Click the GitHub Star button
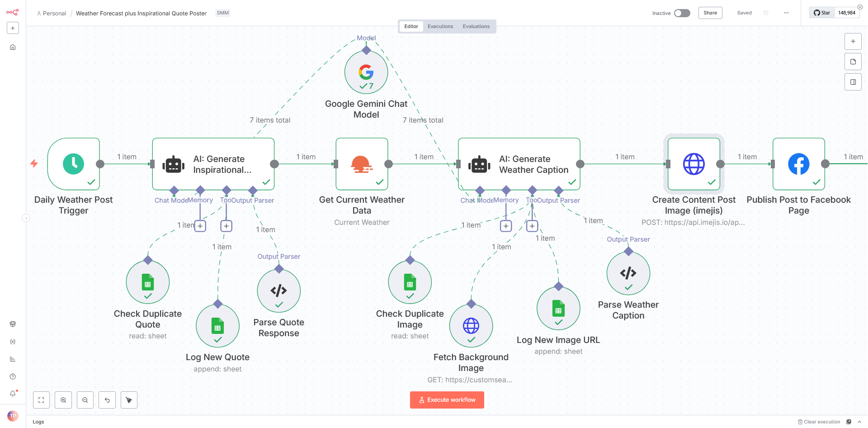 [x=822, y=13]
